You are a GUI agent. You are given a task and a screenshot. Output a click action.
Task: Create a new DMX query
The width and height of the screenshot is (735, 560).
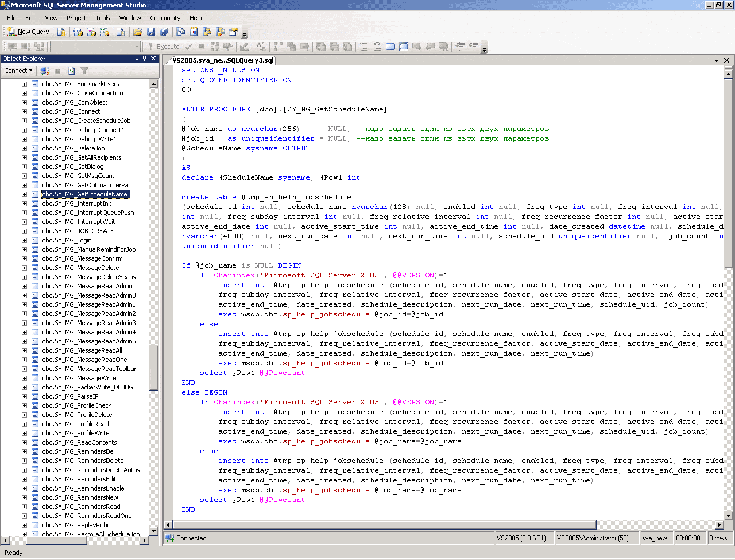coord(91,32)
